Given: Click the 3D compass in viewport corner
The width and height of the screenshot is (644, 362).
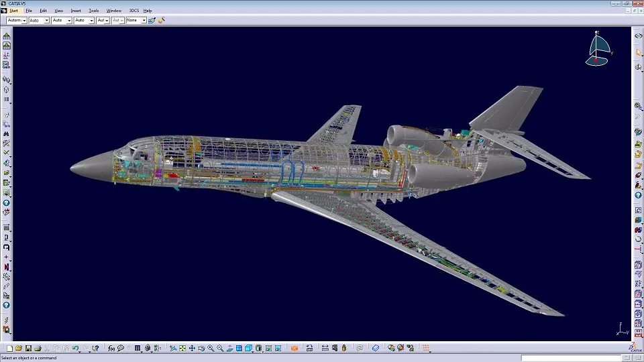Looking at the screenshot, I should point(598,50).
